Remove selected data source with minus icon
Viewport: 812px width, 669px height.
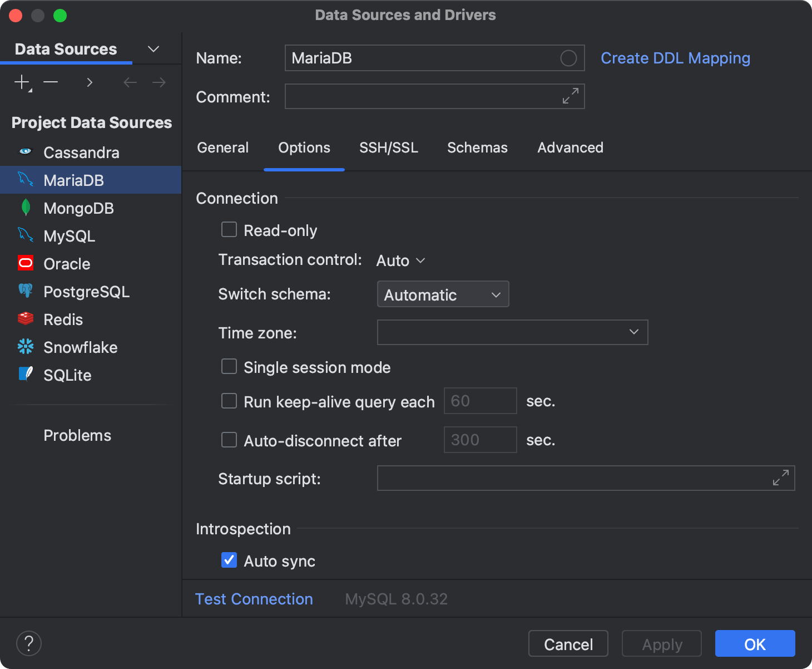[50, 82]
